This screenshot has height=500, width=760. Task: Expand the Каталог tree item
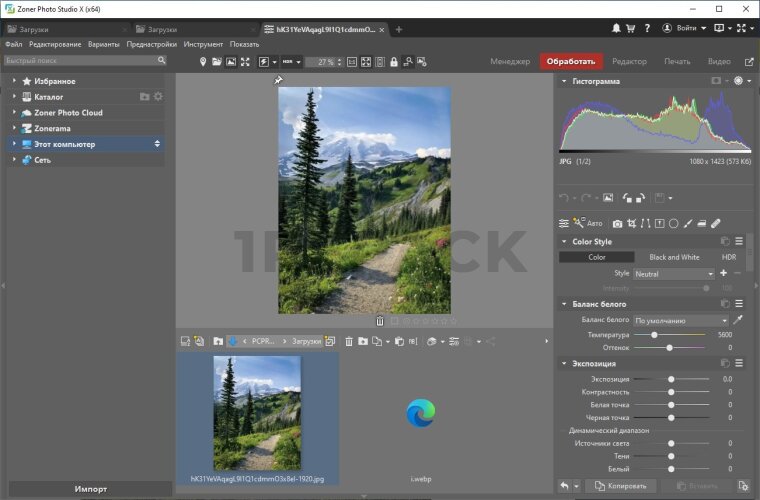click(x=14, y=97)
